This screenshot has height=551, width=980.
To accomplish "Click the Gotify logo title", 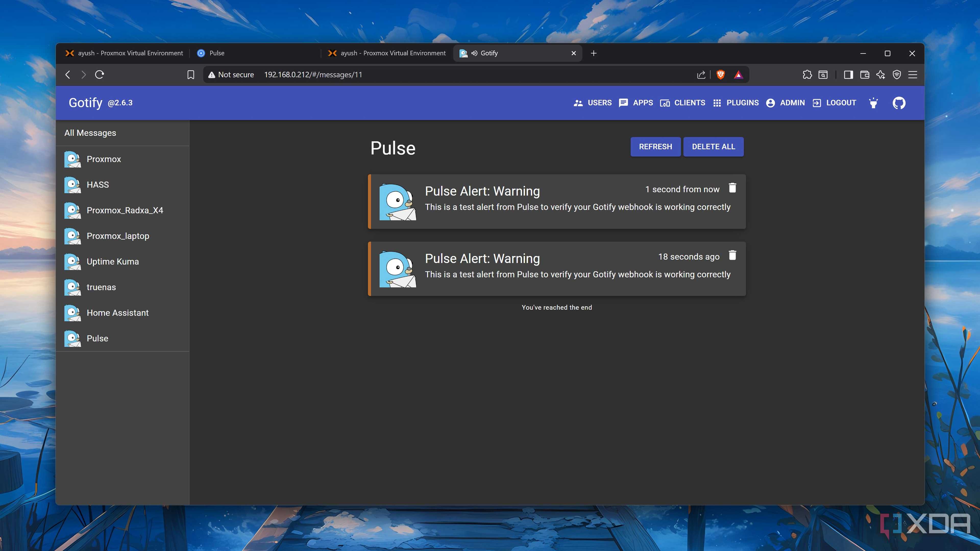I will (85, 103).
